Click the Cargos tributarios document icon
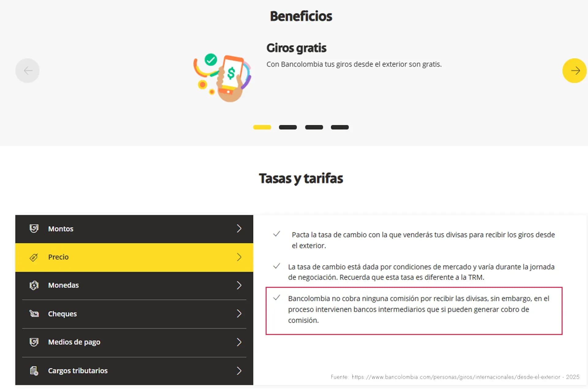 pyautogui.click(x=34, y=371)
